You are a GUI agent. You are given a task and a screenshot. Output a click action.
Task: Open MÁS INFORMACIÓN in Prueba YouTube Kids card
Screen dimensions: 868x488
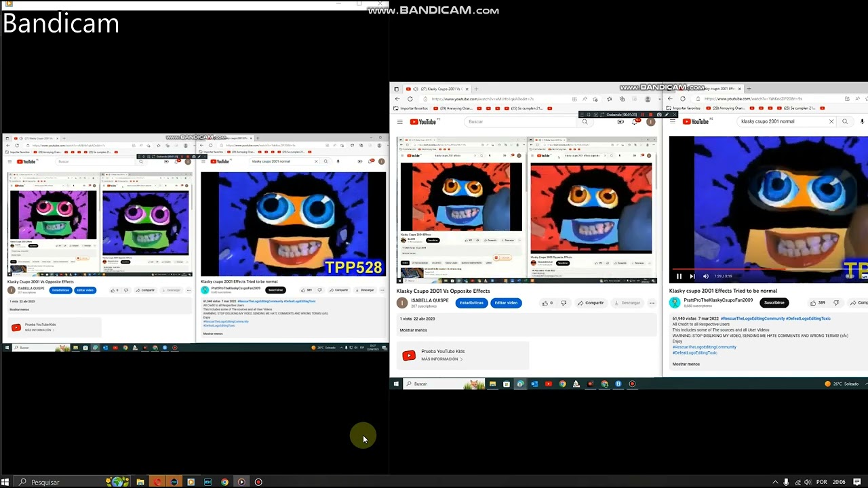pyautogui.click(x=441, y=359)
